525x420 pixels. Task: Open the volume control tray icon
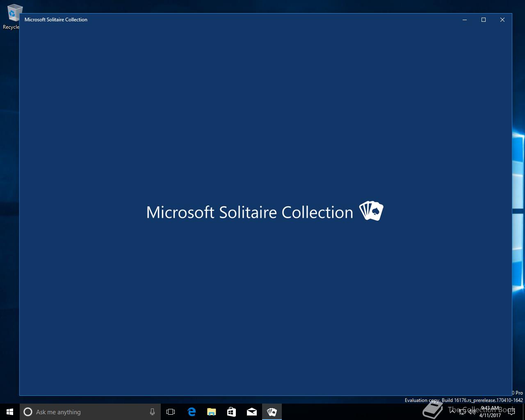tap(472, 412)
